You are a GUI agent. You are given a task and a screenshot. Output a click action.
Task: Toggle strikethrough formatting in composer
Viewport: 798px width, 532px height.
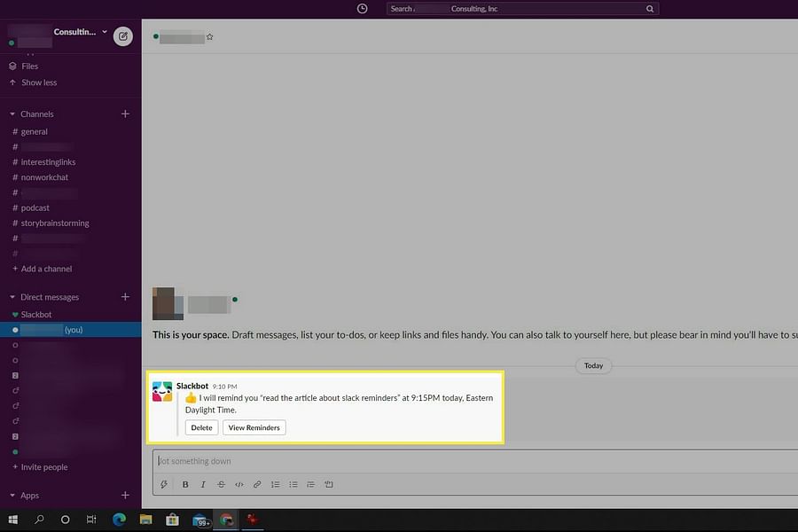point(221,484)
